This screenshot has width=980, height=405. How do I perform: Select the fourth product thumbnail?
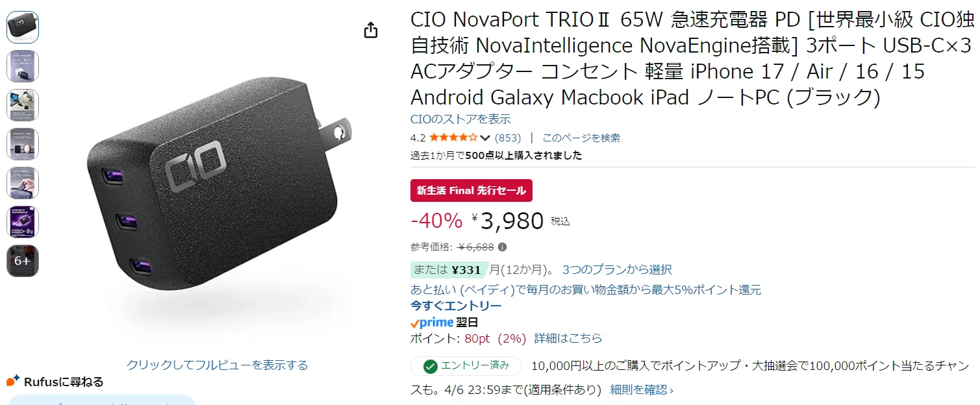click(x=23, y=144)
